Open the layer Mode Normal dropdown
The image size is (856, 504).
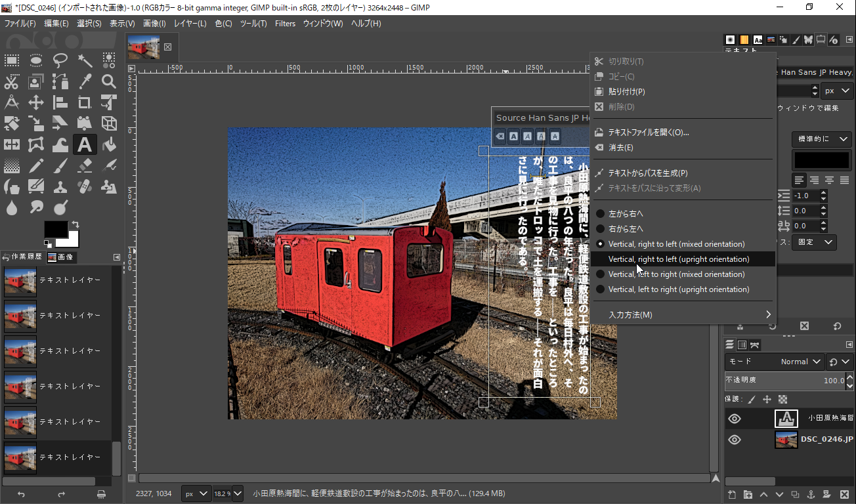(x=801, y=362)
